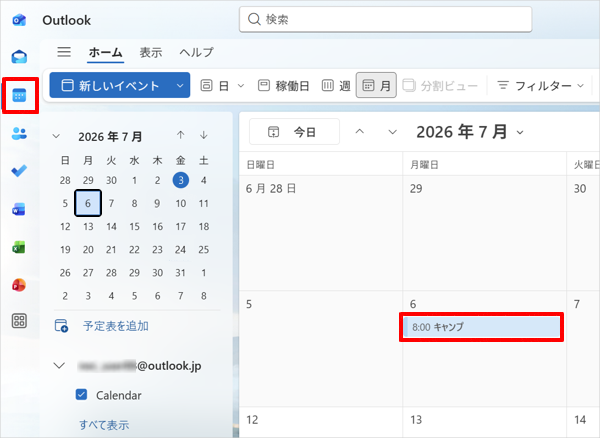The image size is (600, 438).
Task: Open the Calendar icon in sidebar
Action: [x=19, y=95]
